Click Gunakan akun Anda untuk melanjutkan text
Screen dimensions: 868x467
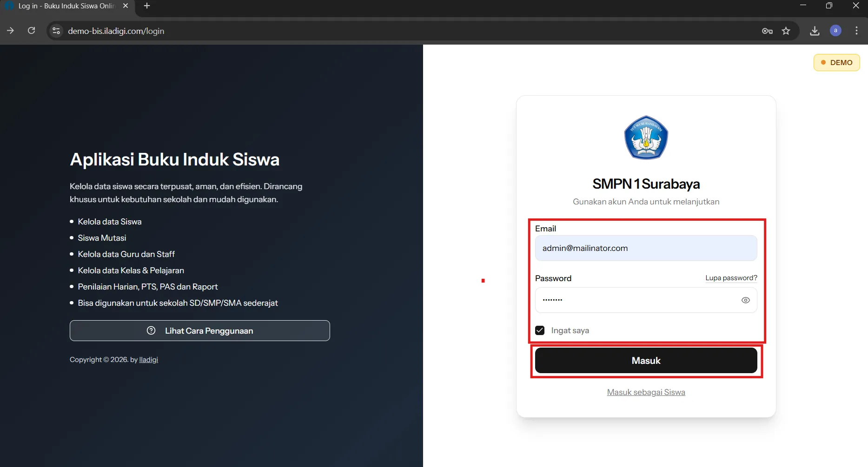pos(646,202)
